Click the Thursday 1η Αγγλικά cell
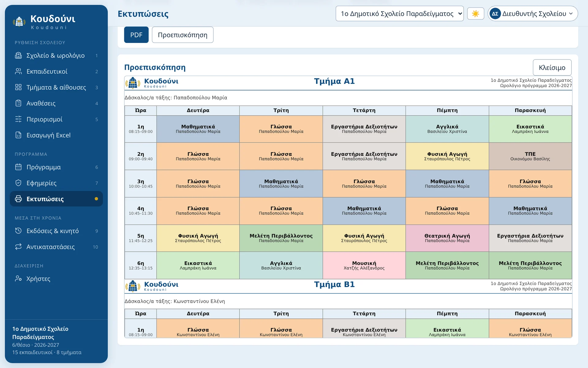588x368 pixels. pos(447,129)
